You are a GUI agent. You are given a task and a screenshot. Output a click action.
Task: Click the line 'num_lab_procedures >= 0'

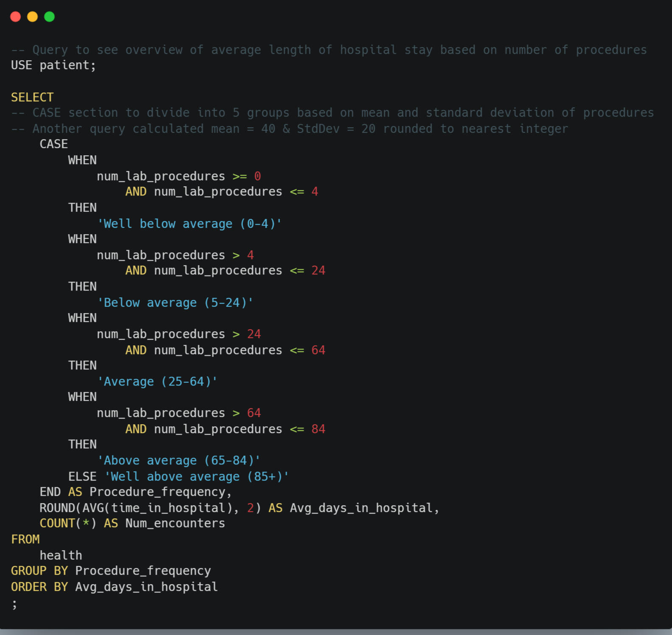[179, 176]
